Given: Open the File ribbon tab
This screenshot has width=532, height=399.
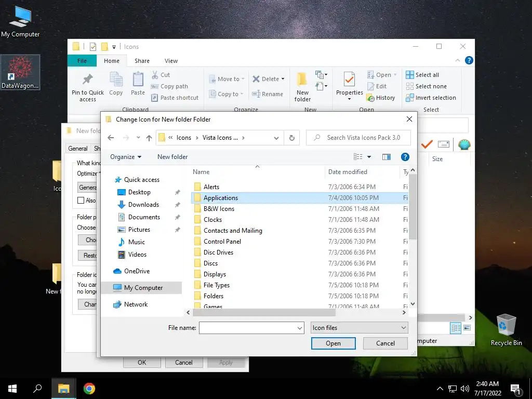Looking at the screenshot, I should 82,61.
